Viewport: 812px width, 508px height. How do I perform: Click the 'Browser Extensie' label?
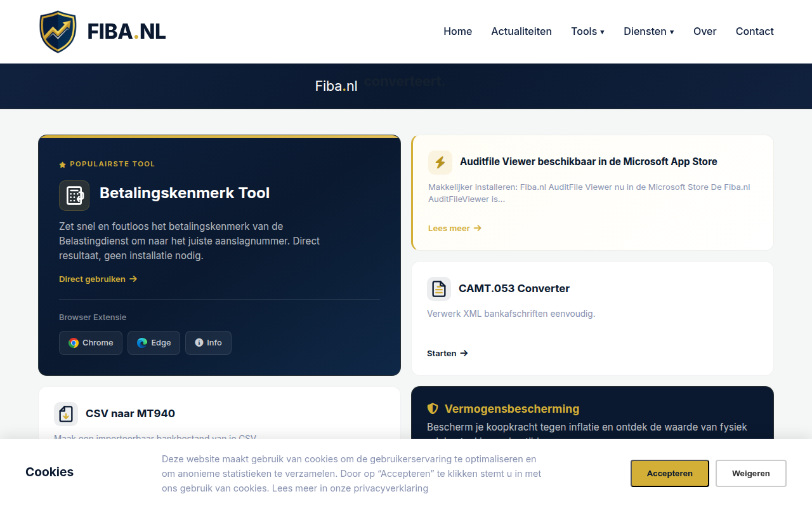pos(93,317)
